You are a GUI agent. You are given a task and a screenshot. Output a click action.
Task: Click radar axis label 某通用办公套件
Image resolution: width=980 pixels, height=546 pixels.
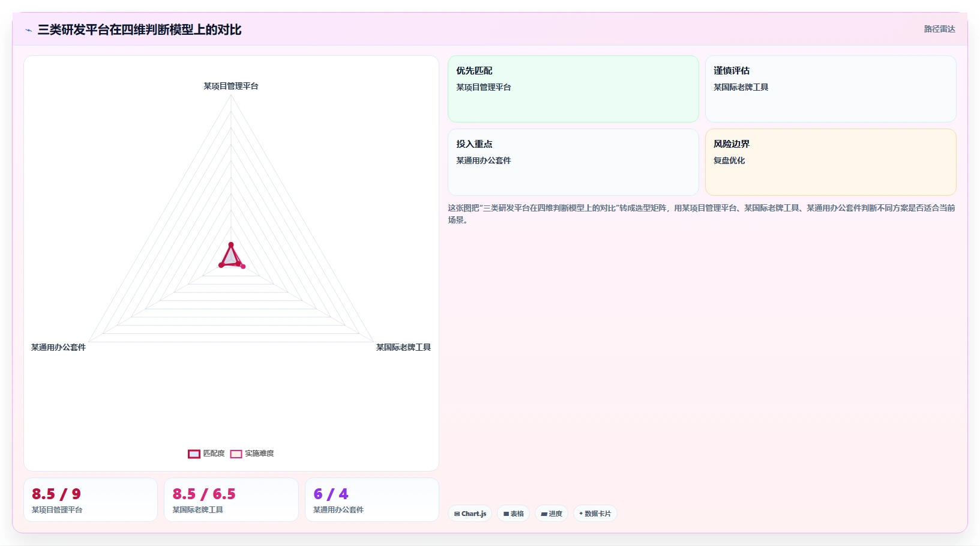[58, 347]
